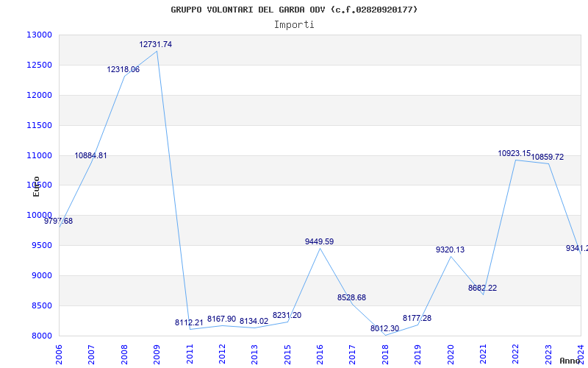Viewport: 588px width, 368px height.
Task: Click the 2008 x-axis year label
Action: point(124,354)
